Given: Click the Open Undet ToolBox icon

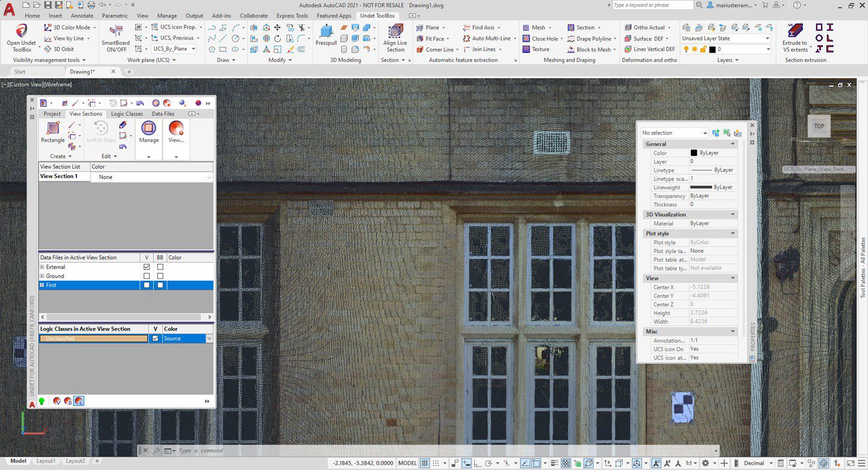Looking at the screenshot, I should 21,32.
